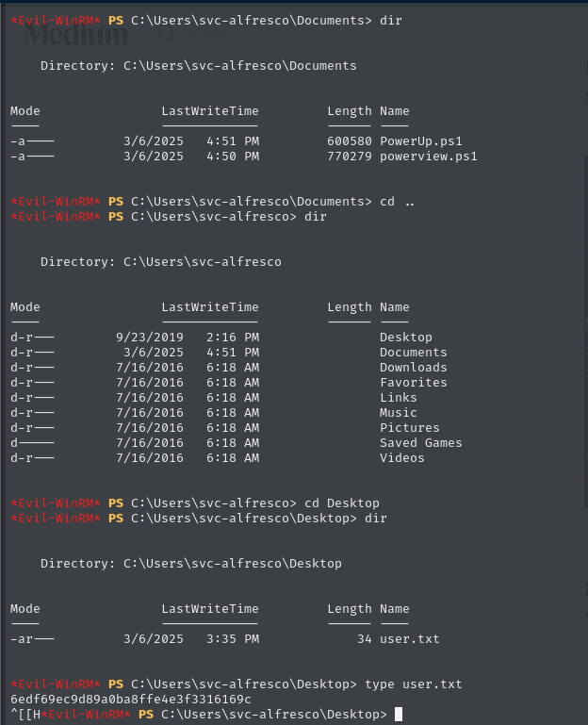Select the Favorites folder entry
588x725 pixels.
click(414, 383)
